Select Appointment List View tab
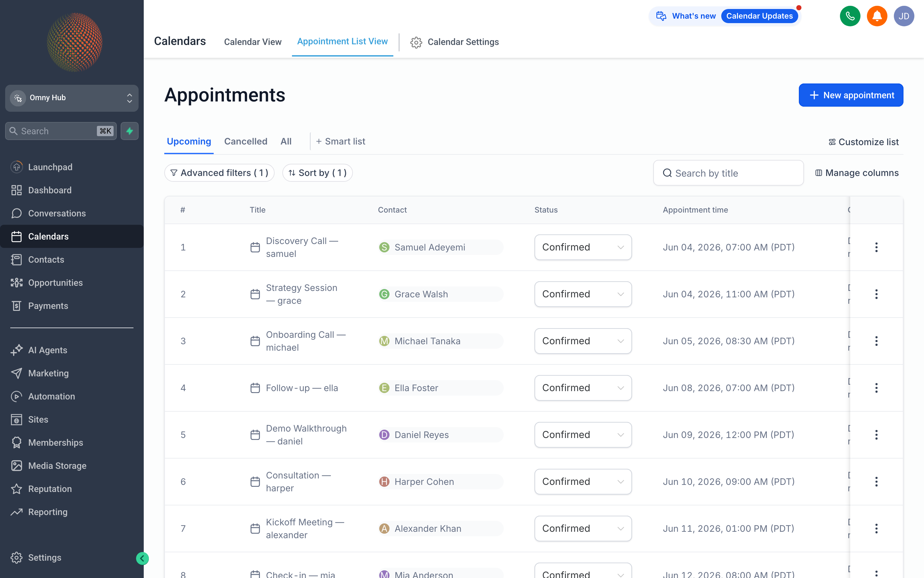924x578 pixels. [342, 41]
